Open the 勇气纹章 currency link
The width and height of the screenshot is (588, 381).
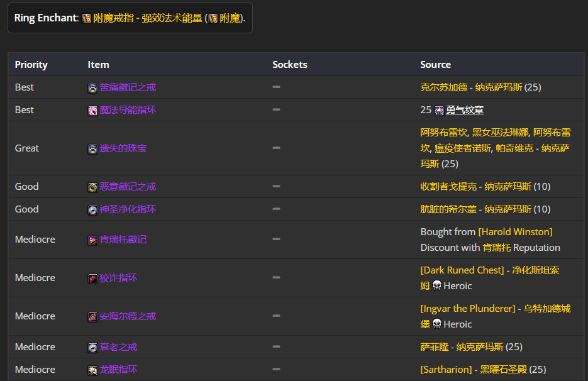coord(465,110)
